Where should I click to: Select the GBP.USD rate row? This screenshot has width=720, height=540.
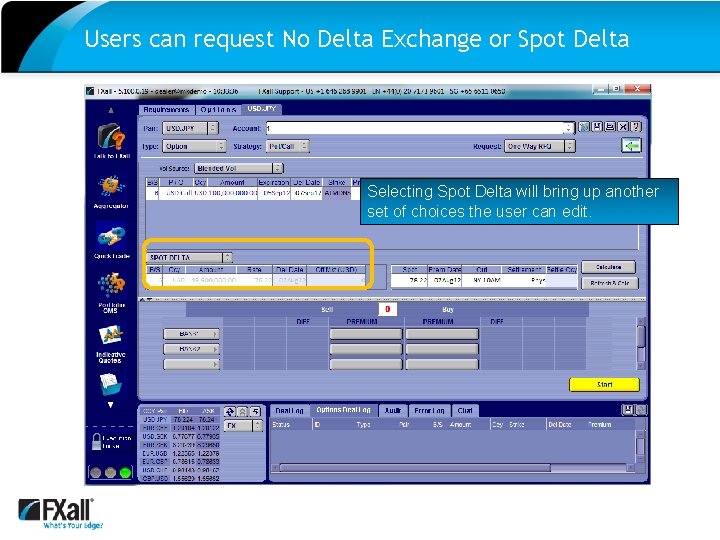[180, 478]
